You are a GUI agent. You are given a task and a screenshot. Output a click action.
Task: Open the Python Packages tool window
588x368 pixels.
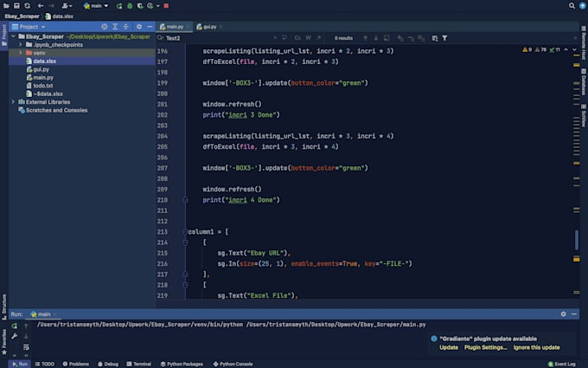click(x=182, y=364)
